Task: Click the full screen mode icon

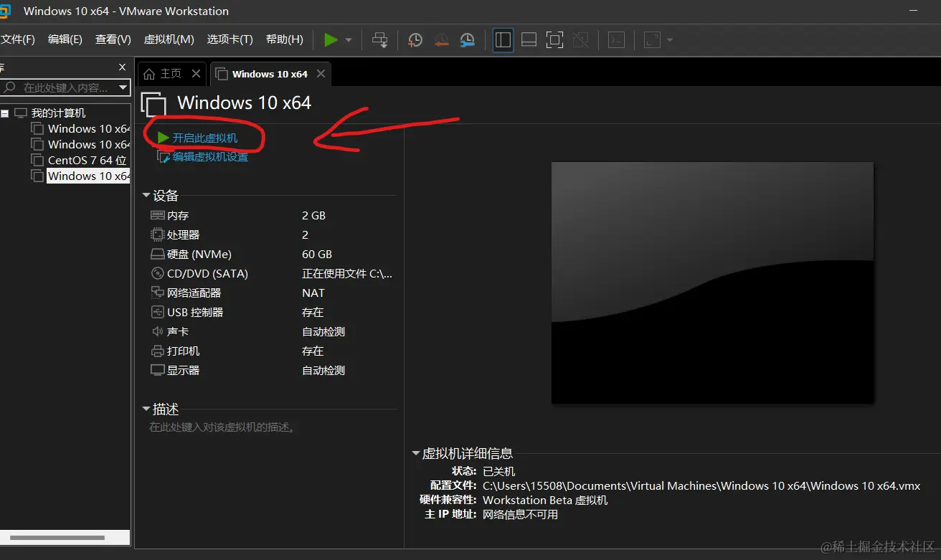Action: pyautogui.click(x=554, y=40)
